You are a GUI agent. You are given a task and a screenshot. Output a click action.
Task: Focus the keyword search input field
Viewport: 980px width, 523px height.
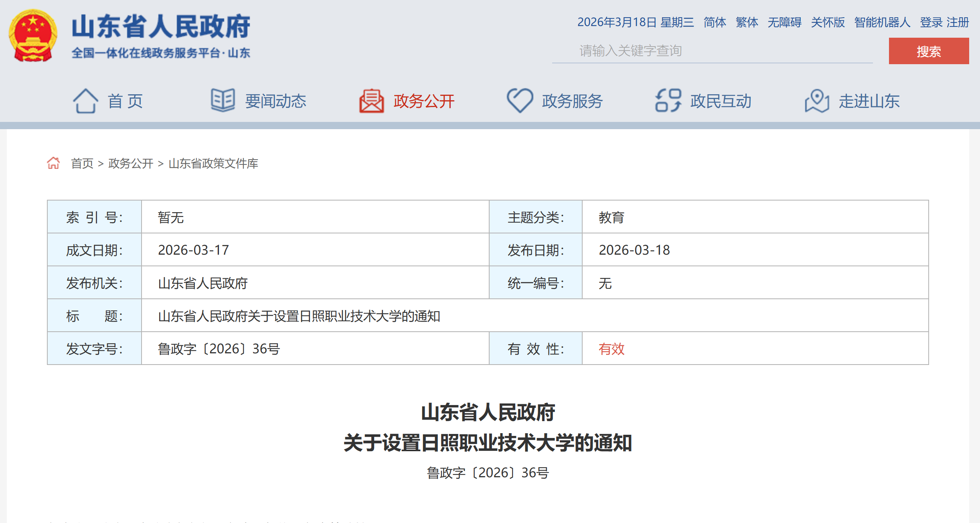pyautogui.click(x=712, y=51)
